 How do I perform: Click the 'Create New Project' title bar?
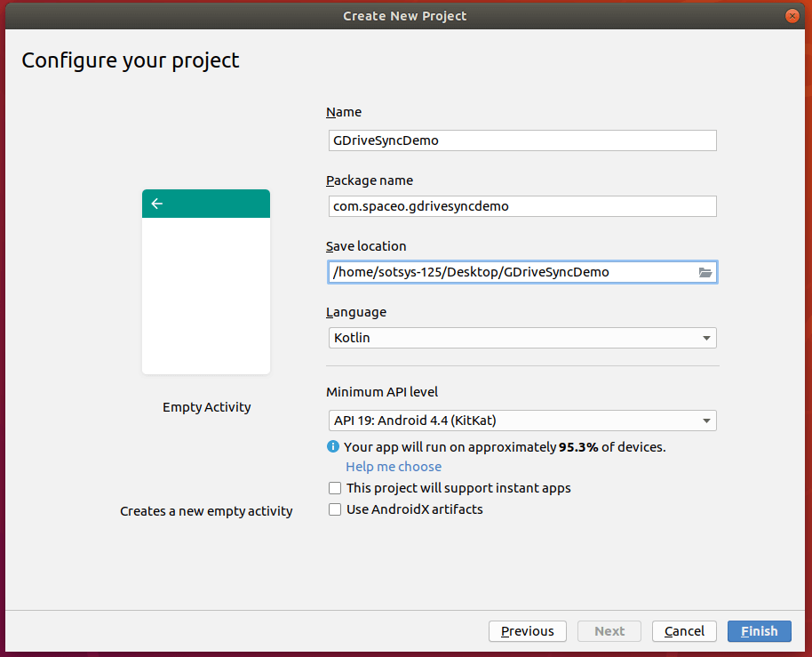[405, 16]
